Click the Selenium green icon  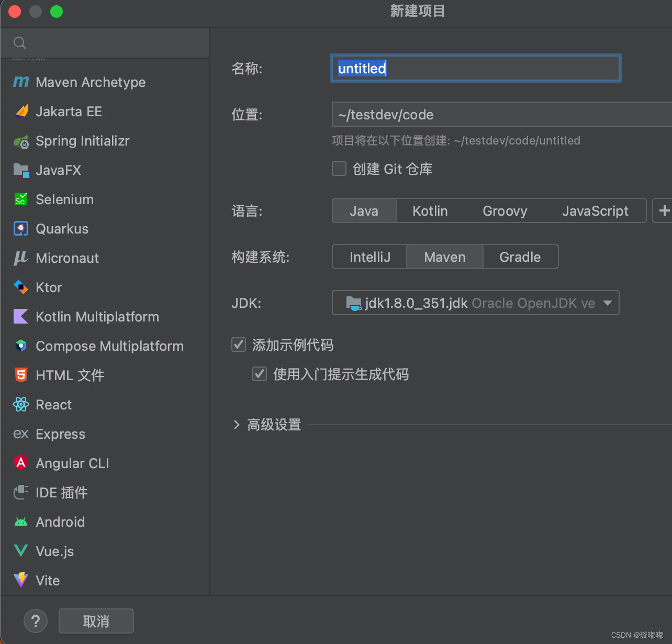[x=21, y=199]
